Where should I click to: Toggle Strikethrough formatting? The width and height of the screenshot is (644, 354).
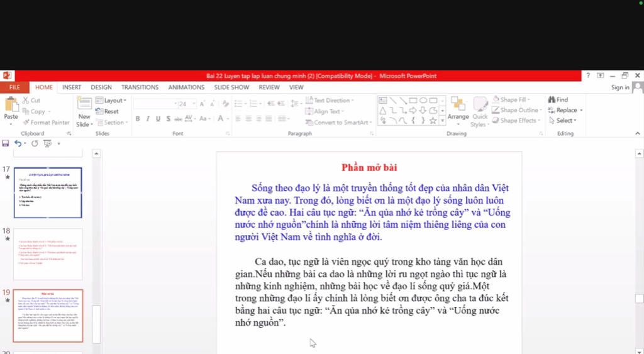click(178, 119)
